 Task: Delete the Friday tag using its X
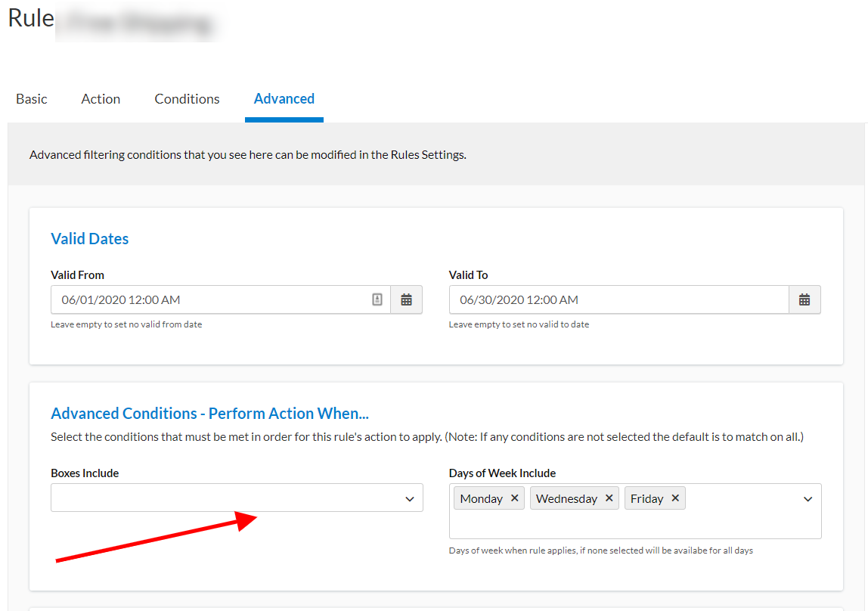coord(675,498)
